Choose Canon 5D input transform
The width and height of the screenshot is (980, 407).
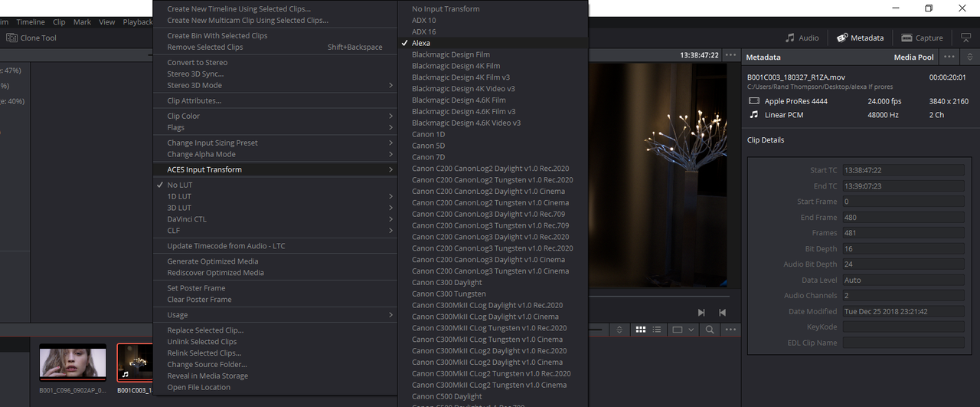(493, 146)
